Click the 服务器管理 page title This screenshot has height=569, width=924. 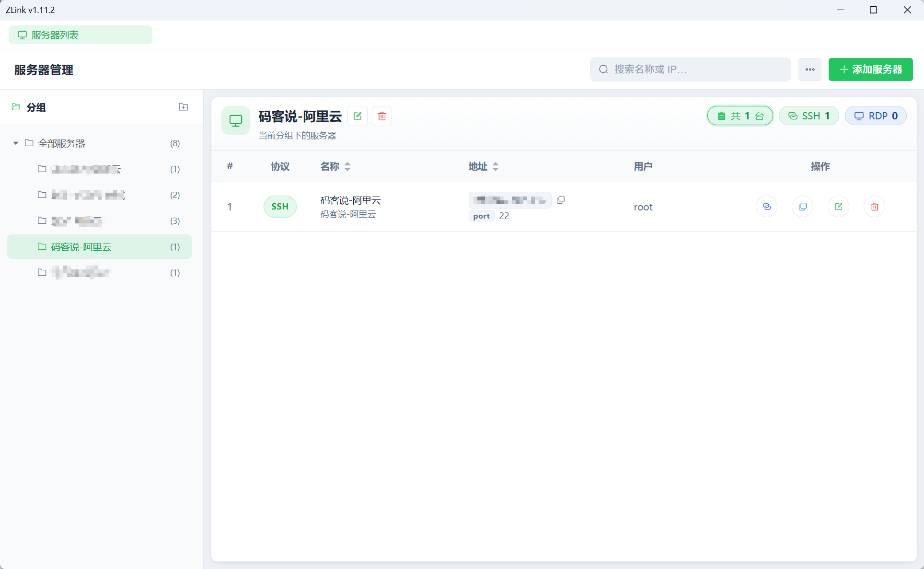point(44,70)
